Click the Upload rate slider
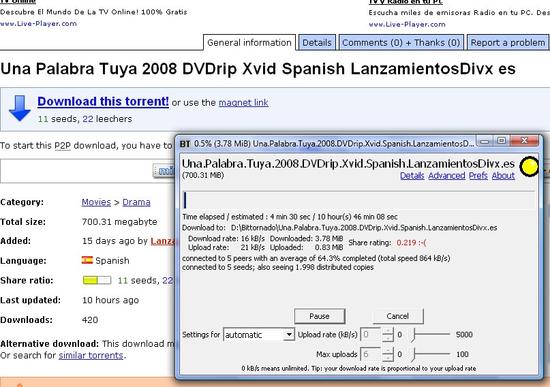The image size is (550, 387). click(x=431, y=335)
